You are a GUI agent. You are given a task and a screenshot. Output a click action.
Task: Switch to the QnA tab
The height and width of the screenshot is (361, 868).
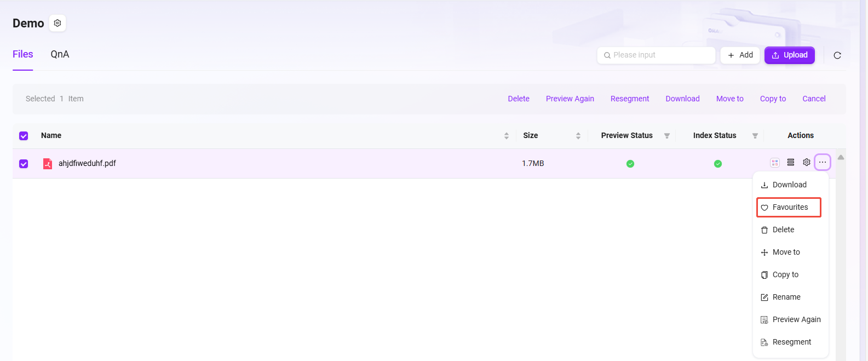(x=60, y=54)
